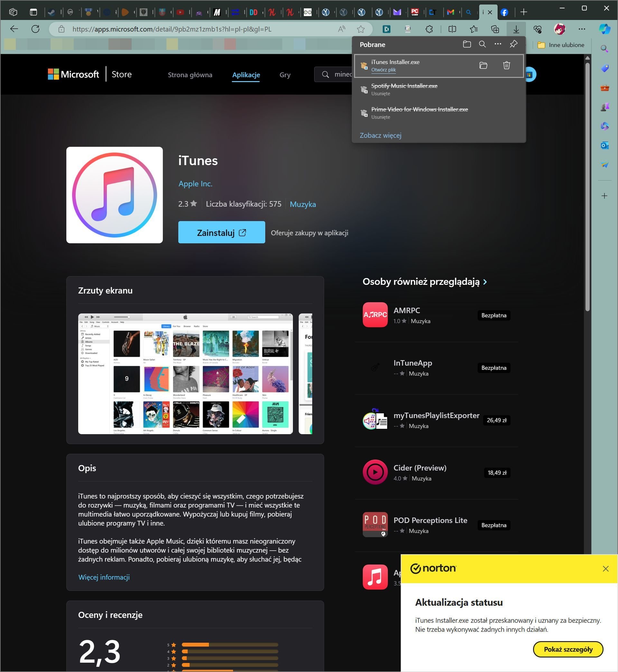Click the page vertical scrollbar thumb
The width and height of the screenshot is (618, 672).
[x=587, y=186]
